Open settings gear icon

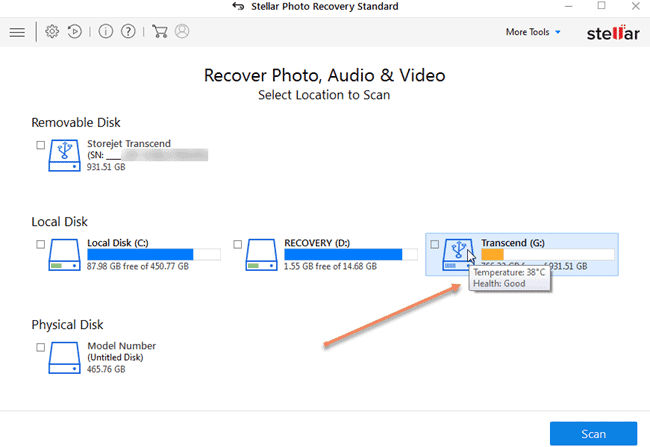[52, 32]
